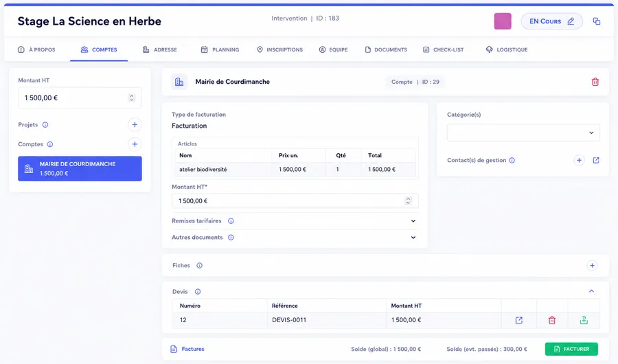Click the Solde (evt. passés) : 300,00 € text
Viewport: 618px width, 364px height.
[487, 349]
